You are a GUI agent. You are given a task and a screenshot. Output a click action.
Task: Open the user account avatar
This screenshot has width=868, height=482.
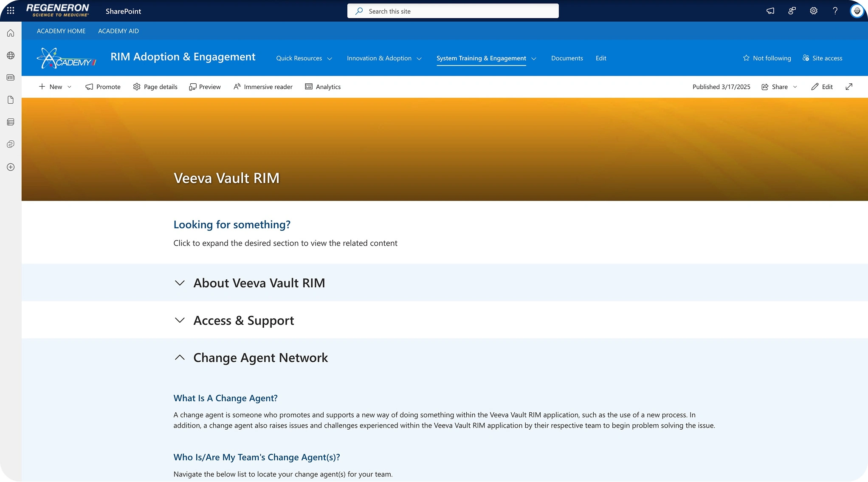pyautogui.click(x=857, y=11)
